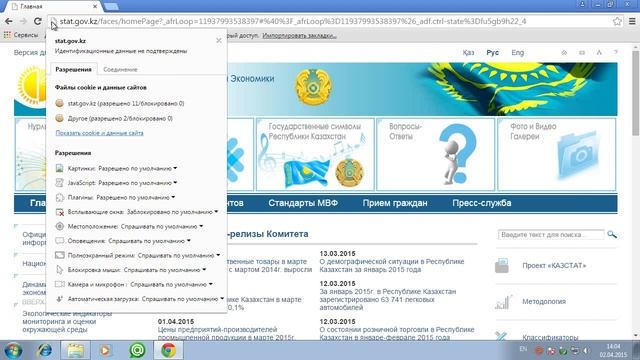Viewport: 640px width, 360px height.
Task: Switch to the Разрешения tab
Action: [73, 69]
